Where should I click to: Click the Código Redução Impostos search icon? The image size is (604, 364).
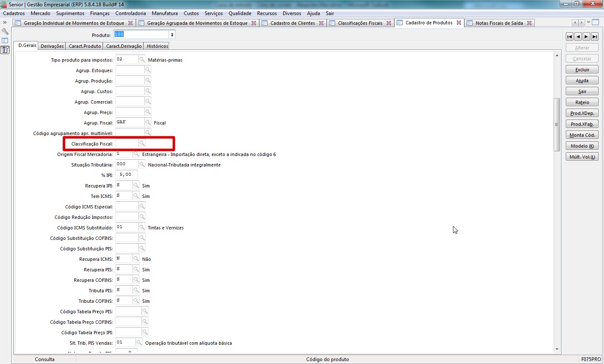pos(142,217)
